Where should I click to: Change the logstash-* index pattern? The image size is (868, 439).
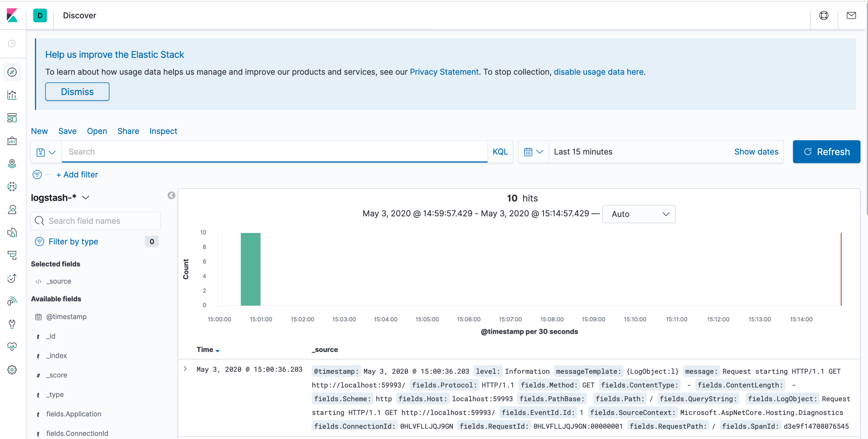tap(60, 198)
